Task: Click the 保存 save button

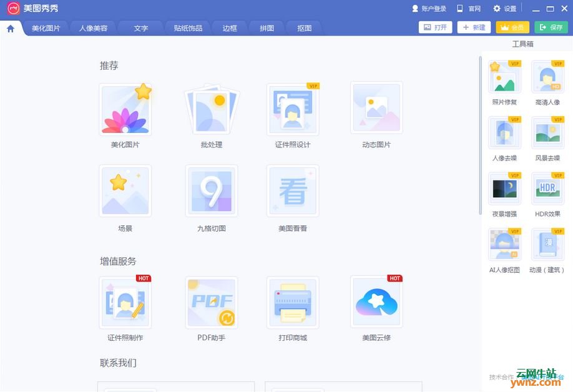Action: point(551,27)
